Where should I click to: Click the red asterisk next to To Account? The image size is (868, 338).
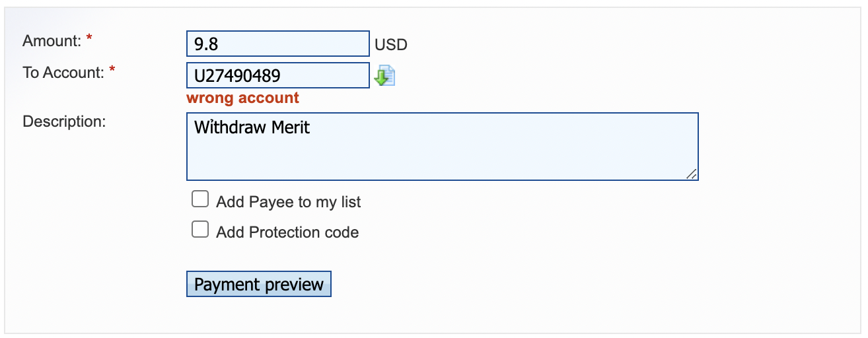click(112, 71)
